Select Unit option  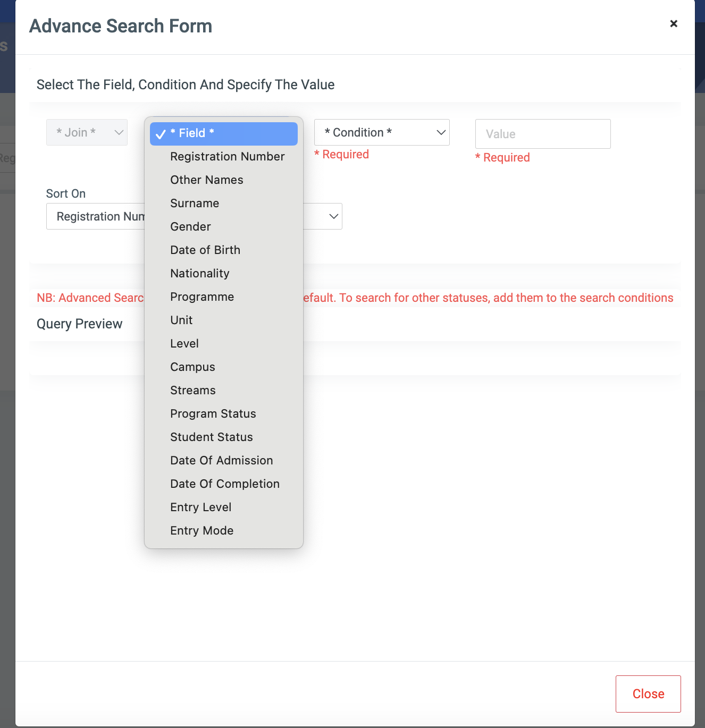click(224, 320)
